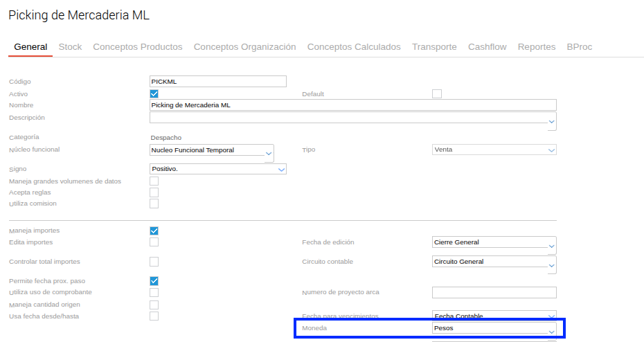Click the Nombre text field

(352, 105)
